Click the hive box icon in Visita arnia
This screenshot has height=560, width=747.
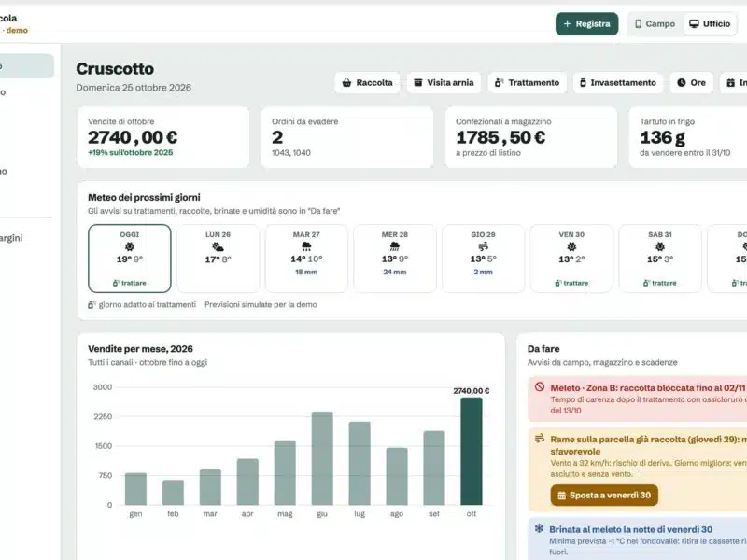417,83
